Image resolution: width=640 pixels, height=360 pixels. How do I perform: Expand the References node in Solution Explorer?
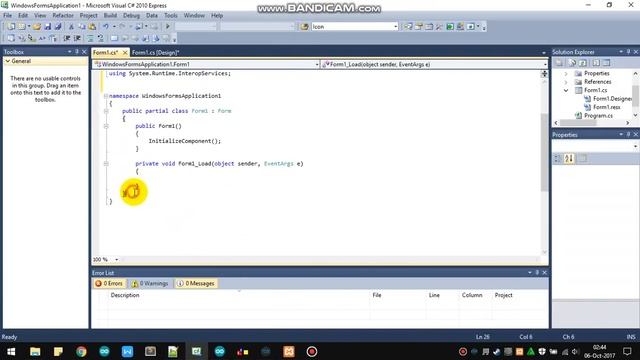(566, 82)
